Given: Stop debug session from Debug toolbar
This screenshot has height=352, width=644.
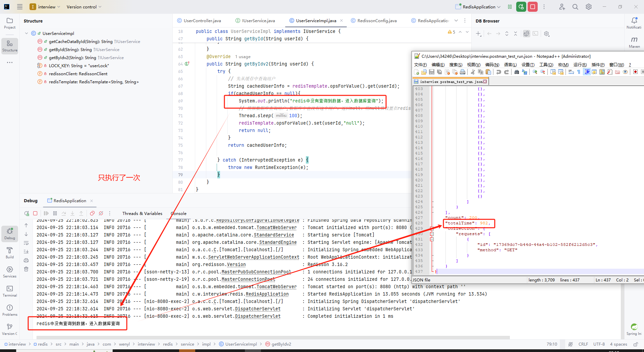Looking at the screenshot, I should (35, 213).
